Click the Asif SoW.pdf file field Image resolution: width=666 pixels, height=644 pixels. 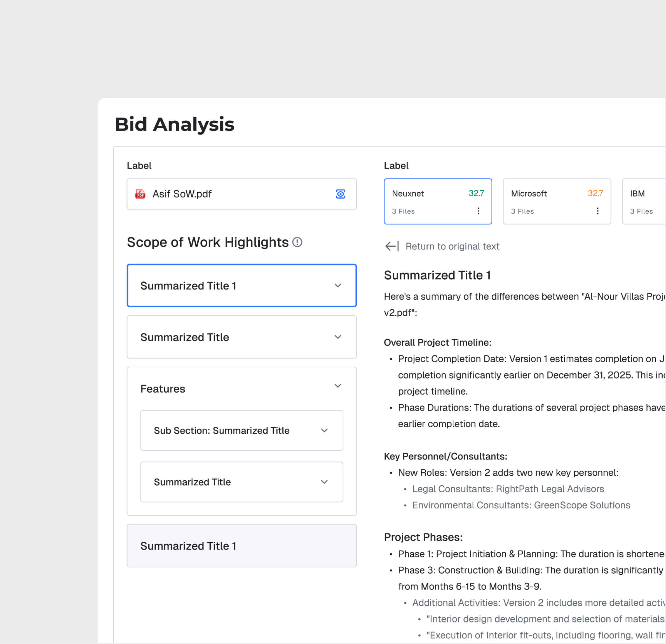238,194
